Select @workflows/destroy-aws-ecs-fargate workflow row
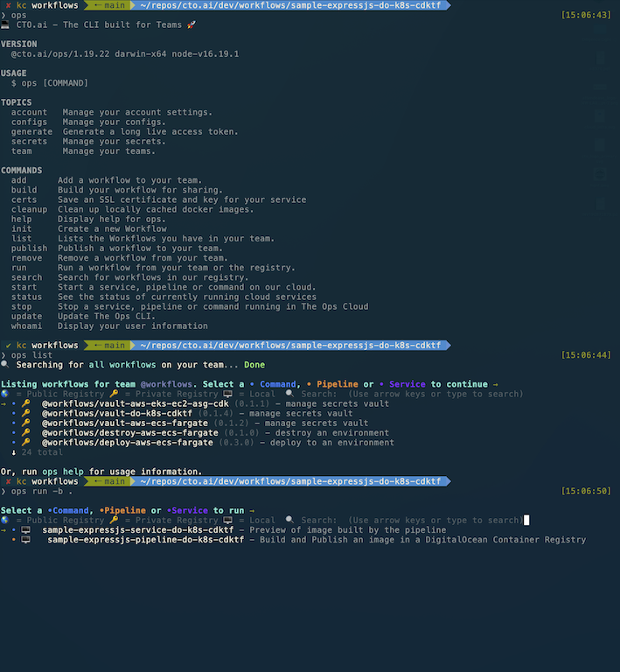The image size is (620, 672). (x=200, y=433)
